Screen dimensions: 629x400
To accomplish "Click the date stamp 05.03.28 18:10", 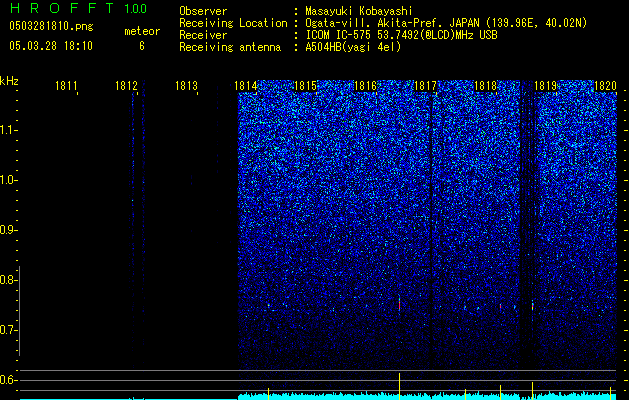I will (x=51, y=46).
